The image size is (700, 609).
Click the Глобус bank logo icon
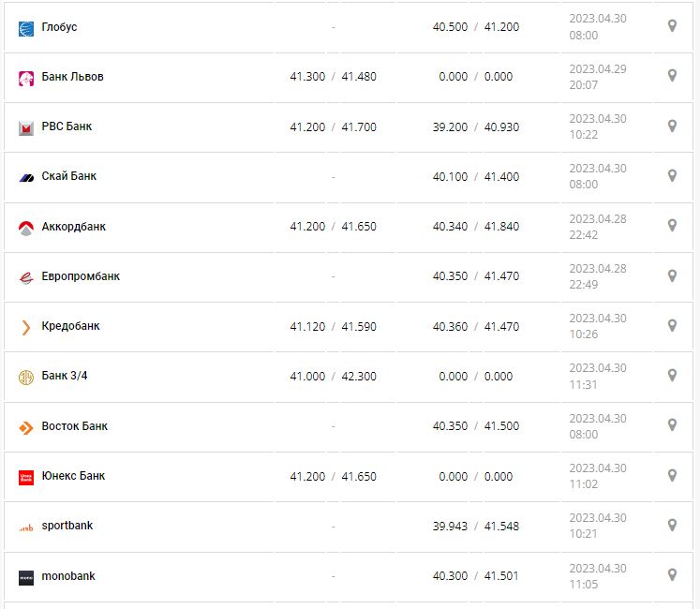[26, 28]
